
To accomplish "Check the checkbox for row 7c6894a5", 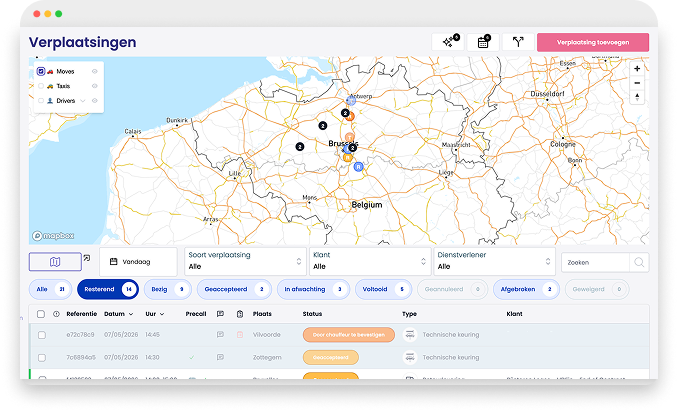I will point(42,358).
